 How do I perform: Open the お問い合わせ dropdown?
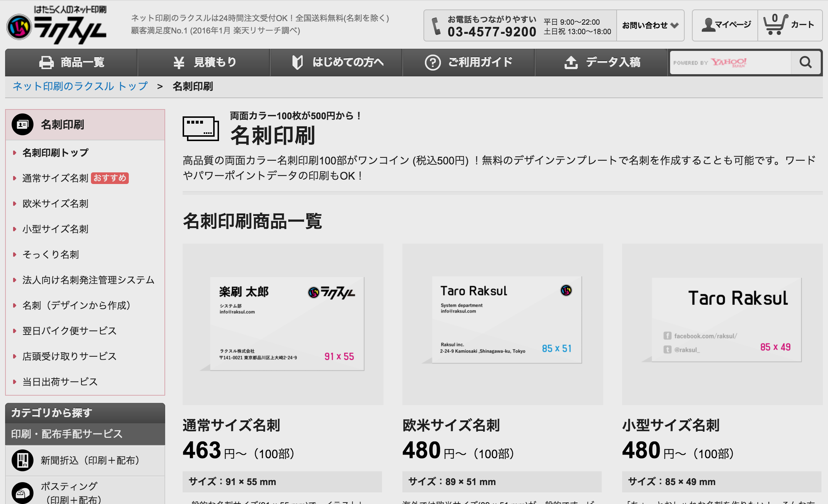pos(650,25)
